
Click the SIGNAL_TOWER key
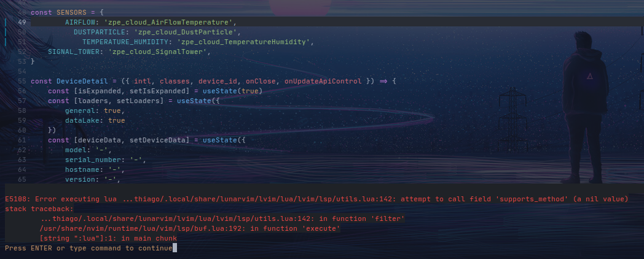point(74,52)
